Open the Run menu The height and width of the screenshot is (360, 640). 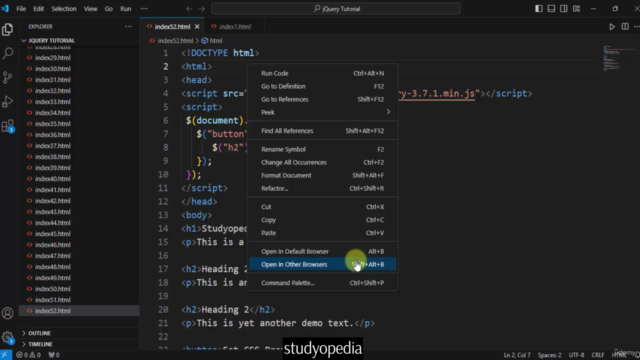point(126,9)
